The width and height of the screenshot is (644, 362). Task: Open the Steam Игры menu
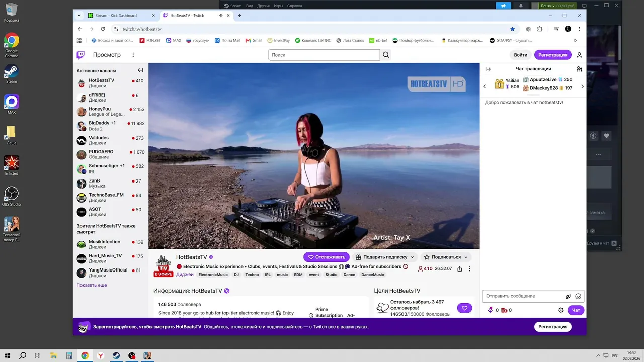[278, 6]
